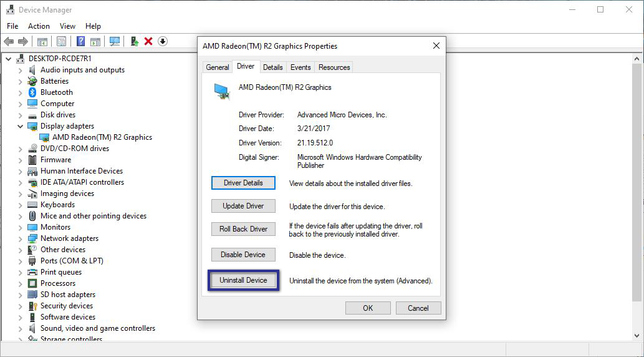Click the Bluetooth icon in the device tree

click(x=32, y=92)
